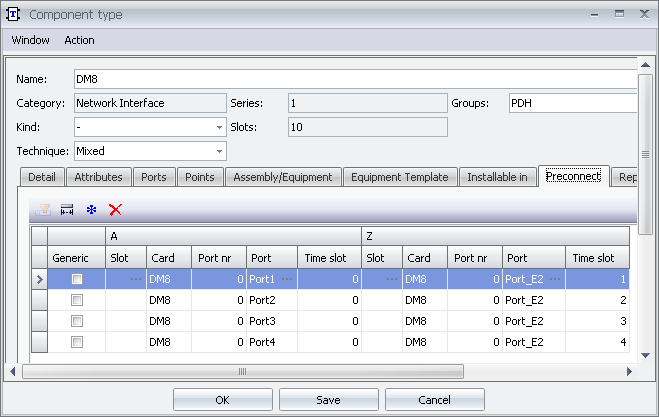Screen dimensions: 659x417
Task: Open the Kind dropdown
Action: pos(219,127)
